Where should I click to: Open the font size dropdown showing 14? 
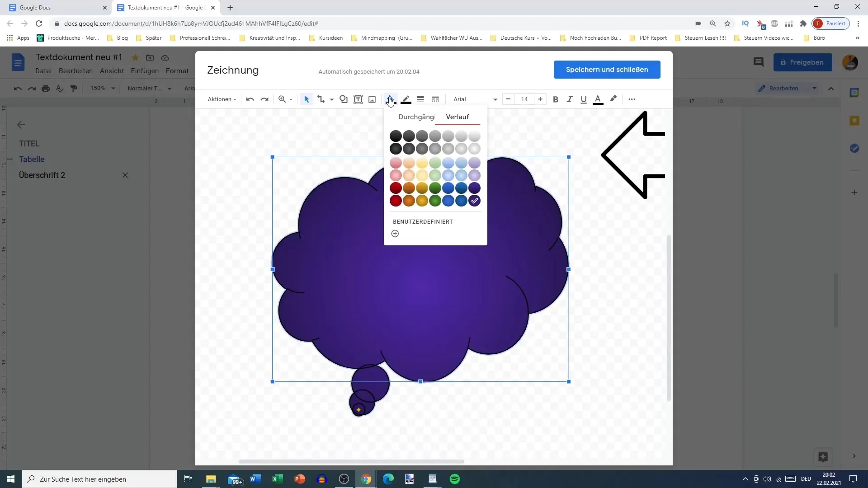524,99
